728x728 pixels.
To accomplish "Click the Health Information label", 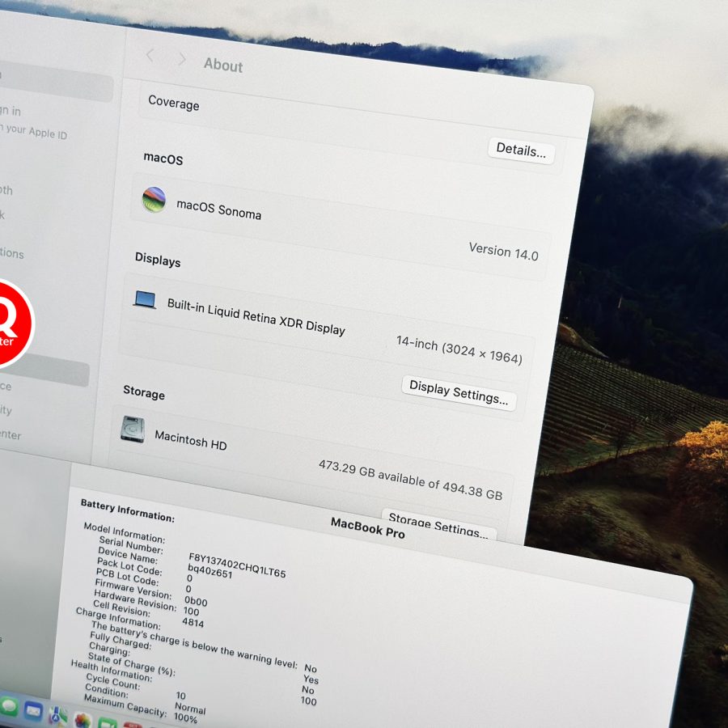I will pos(112,671).
